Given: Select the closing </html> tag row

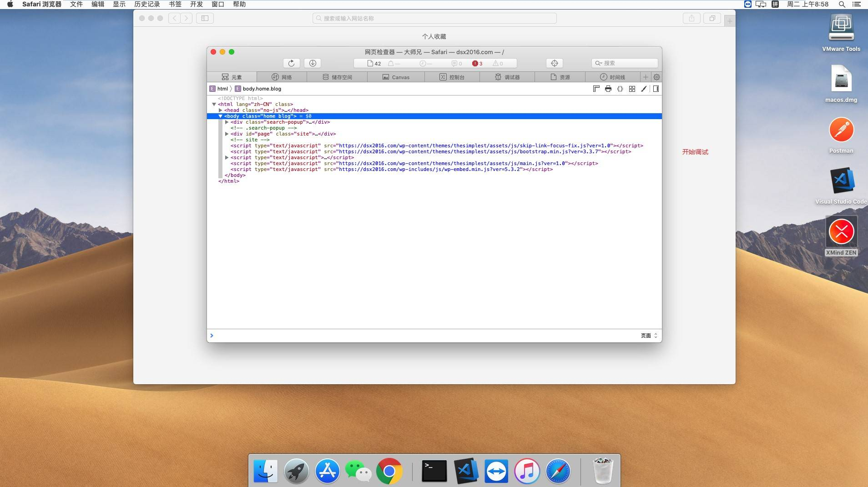Looking at the screenshot, I should point(228,181).
